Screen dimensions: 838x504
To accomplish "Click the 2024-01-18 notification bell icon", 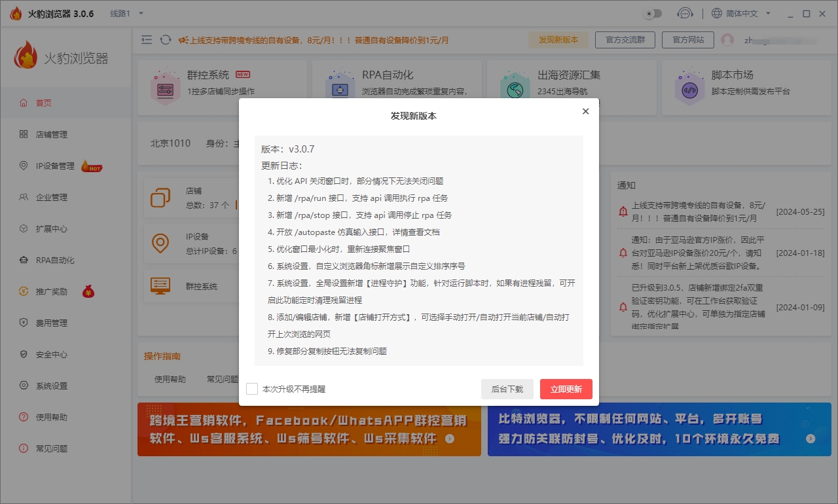I will click(x=623, y=252).
